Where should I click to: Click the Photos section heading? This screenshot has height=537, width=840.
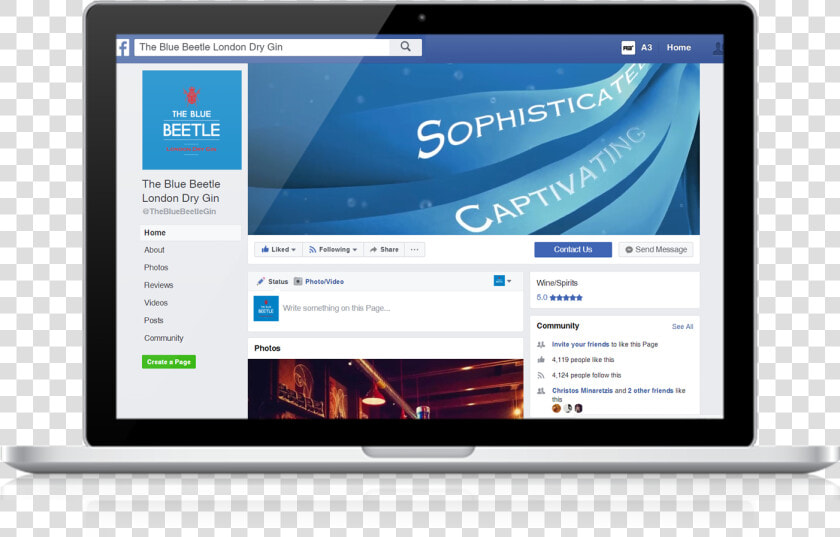coord(267,348)
